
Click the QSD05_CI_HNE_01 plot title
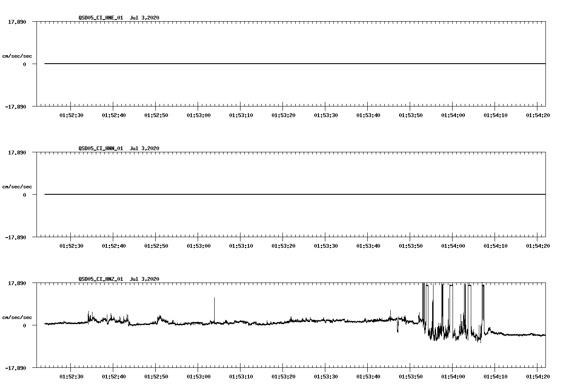coord(119,18)
